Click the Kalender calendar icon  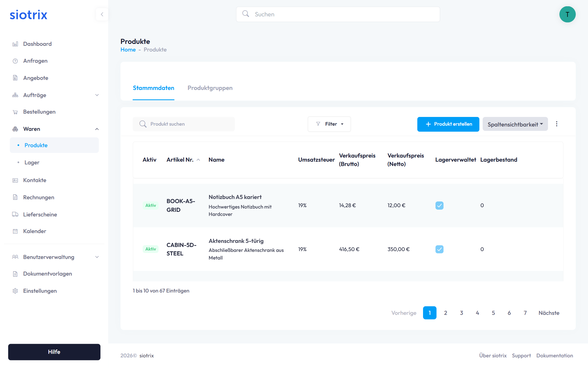pyautogui.click(x=15, y=231)
